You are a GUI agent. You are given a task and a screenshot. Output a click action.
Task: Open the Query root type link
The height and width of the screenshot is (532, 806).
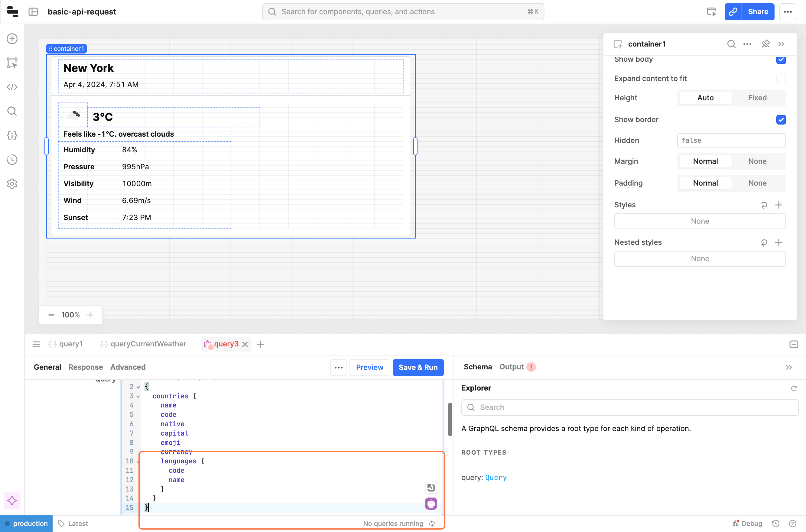[496, 478]
